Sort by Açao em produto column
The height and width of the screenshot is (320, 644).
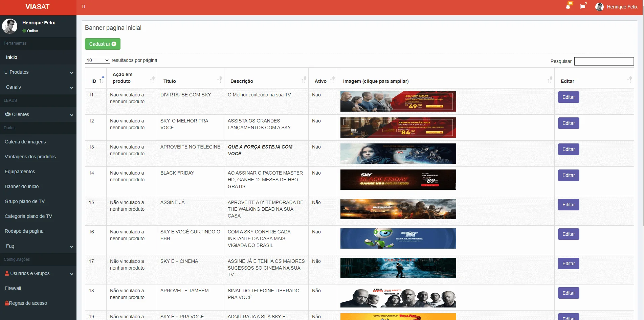(152, 79)
